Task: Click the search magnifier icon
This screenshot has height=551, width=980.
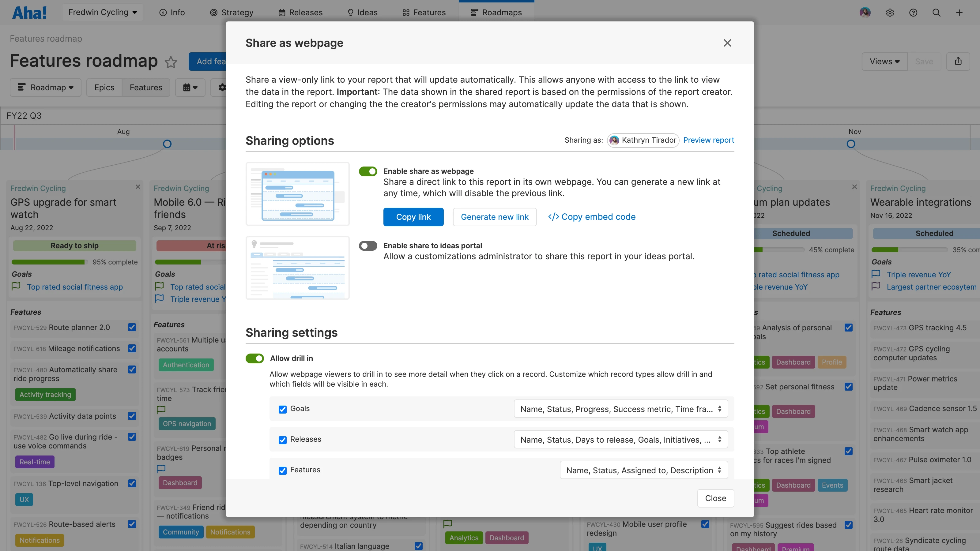Action: [936, 13]
